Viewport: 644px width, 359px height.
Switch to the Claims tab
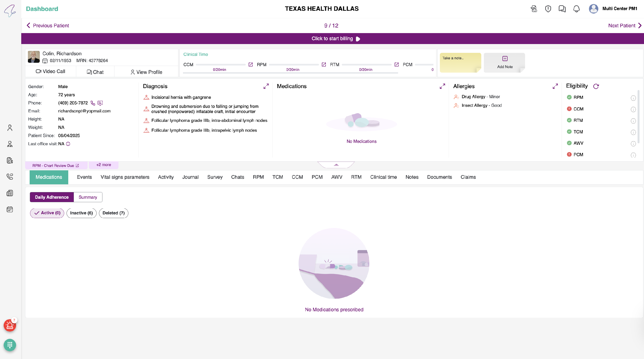[x=468, y=177]
